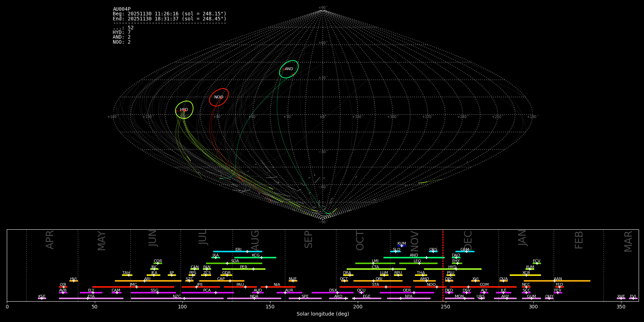Select the +90 latitude label atop the map
Screen dimensions: 644x322
(x=322, y=8)
